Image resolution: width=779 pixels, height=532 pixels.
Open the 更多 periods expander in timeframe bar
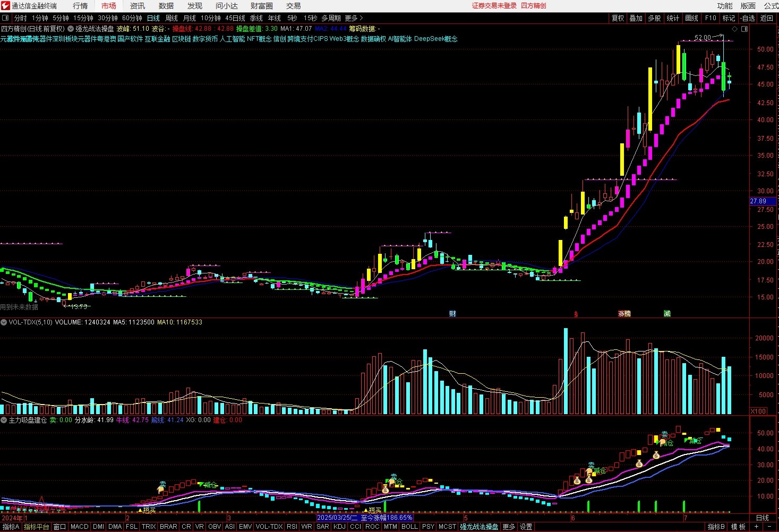353,18
